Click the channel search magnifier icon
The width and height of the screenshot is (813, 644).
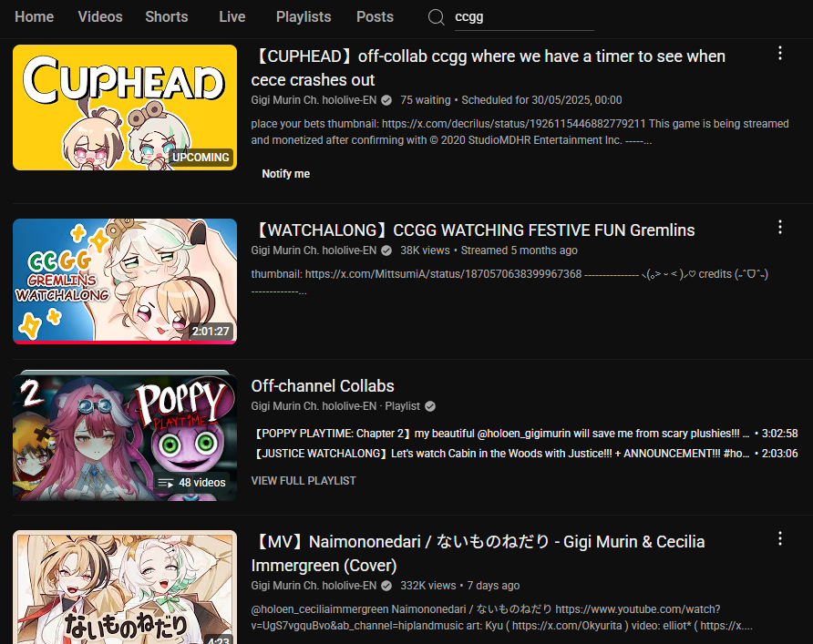pos(436,17)
